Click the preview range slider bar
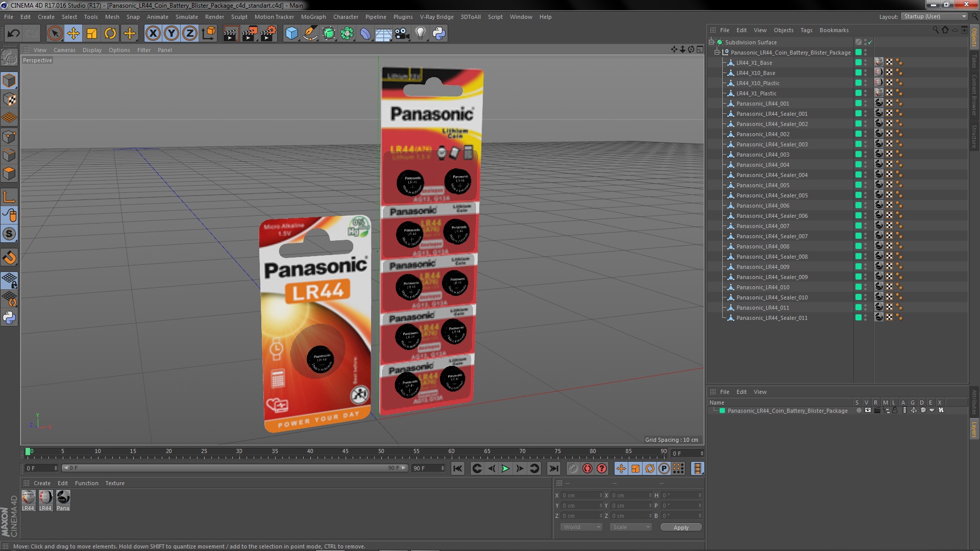 click(235, 468)
